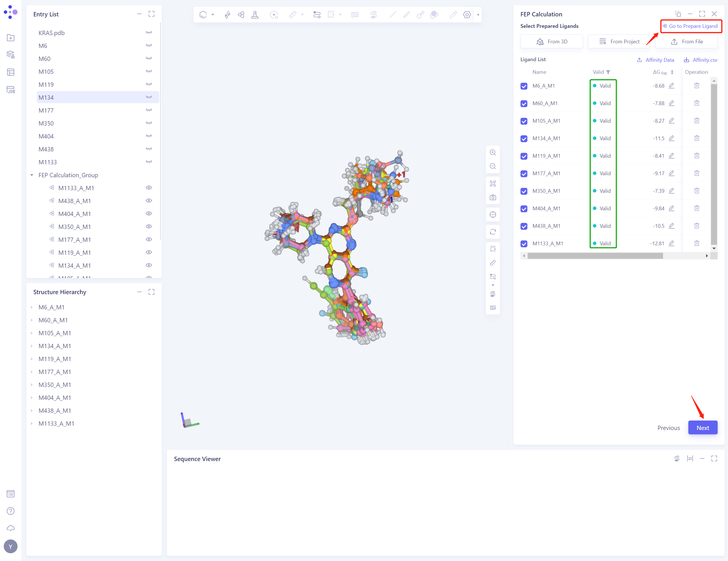Viewport: 728px width, 561px height.
Task: Click the center/target view icon
Action: click(x=493, y=215)
